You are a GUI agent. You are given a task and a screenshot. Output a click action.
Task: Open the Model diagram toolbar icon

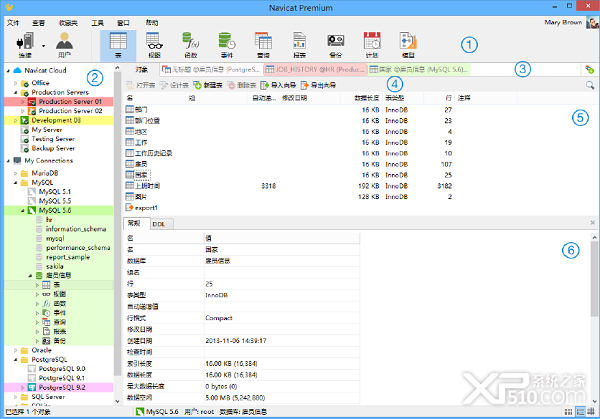pyautogui.click(x=408, y=45)
